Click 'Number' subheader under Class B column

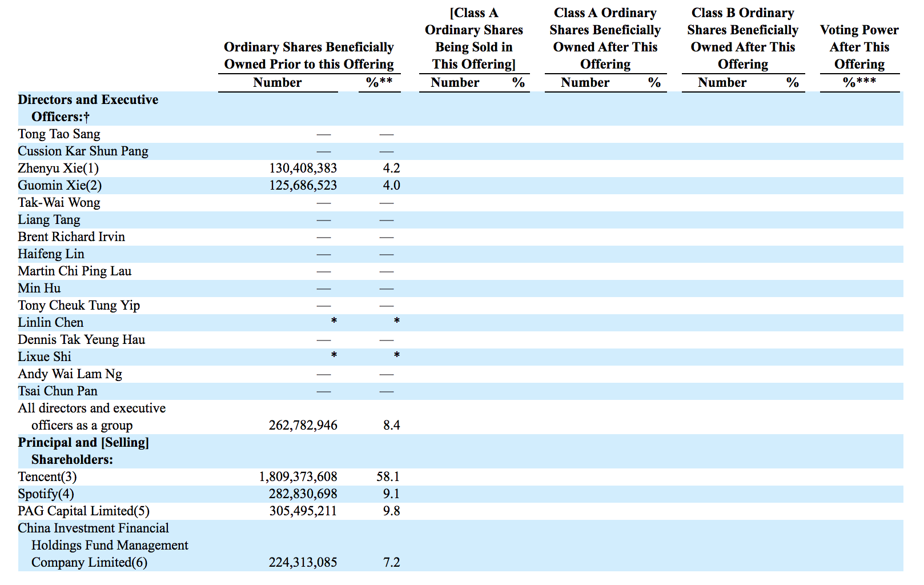(x=722, y=83)
